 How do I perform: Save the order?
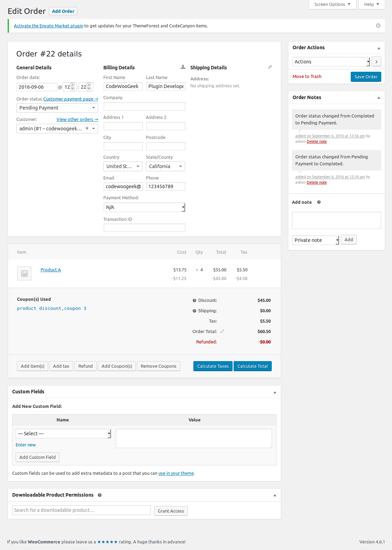pos(366,77)
